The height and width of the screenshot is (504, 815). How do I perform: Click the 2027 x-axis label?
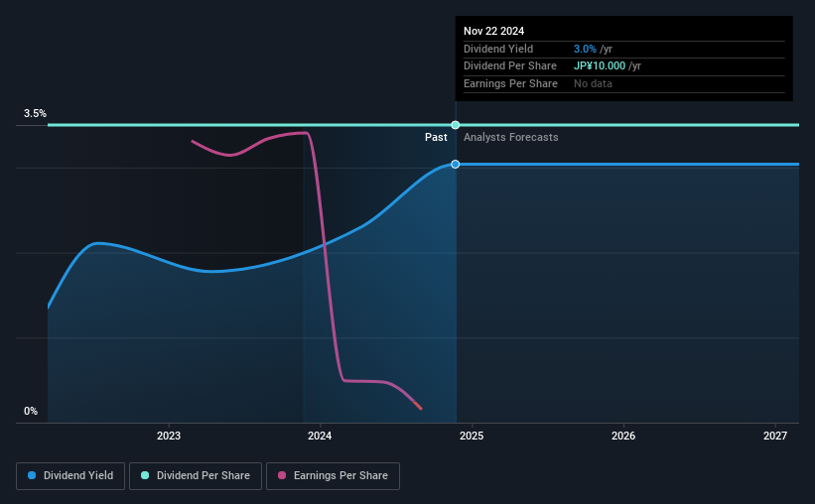(775, 436)
